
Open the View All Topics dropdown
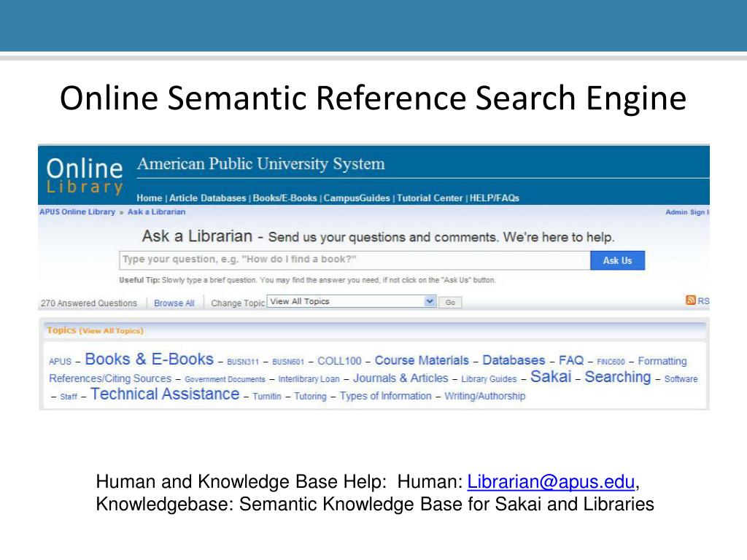tap(352, 301)
